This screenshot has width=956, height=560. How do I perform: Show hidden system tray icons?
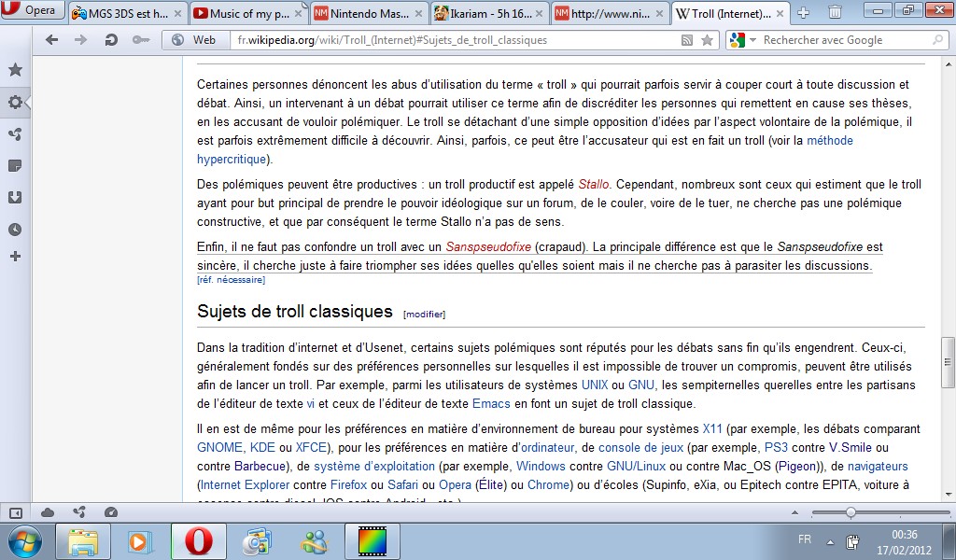coord(830,541)
